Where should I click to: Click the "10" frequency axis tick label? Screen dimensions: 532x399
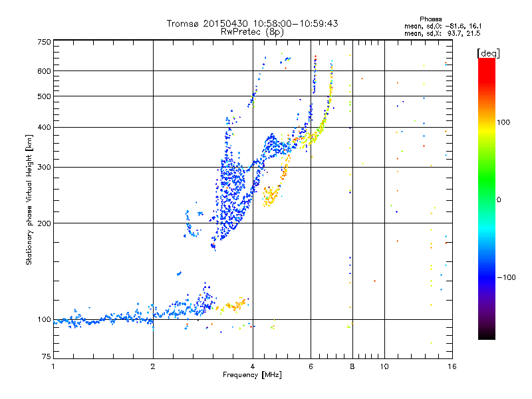click(384, 366)
